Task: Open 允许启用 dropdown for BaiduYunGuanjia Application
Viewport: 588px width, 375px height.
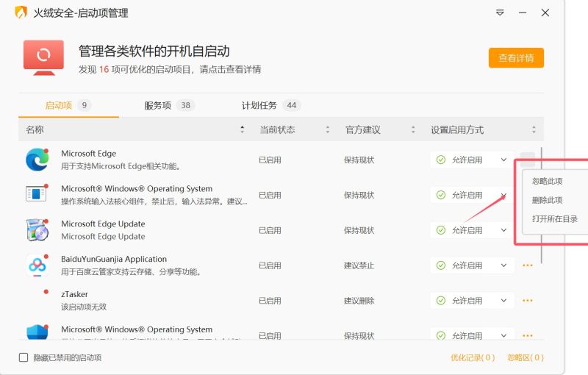Action: point(472,265)
